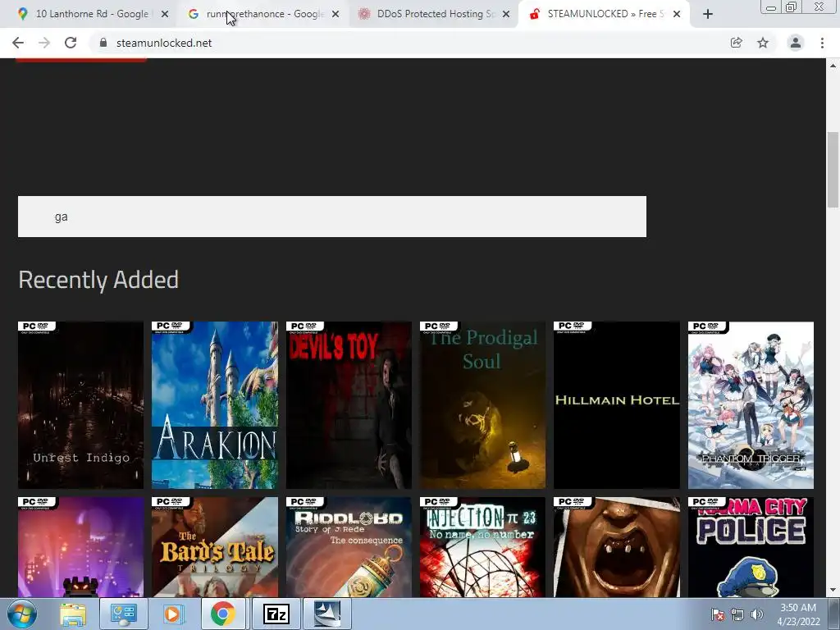This screenshot has width=840, height=630.
Task: Open the volume speaker tray icon
Action: pos(756,614)
